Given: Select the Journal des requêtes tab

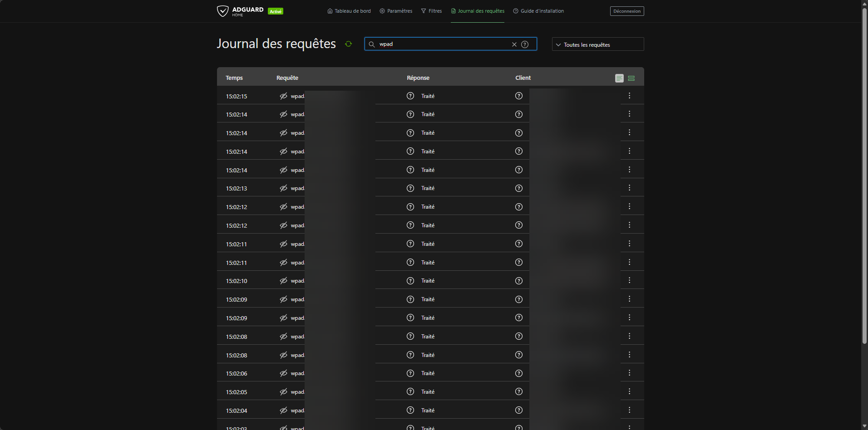Looking at the screenshot, I should point(478,11).
